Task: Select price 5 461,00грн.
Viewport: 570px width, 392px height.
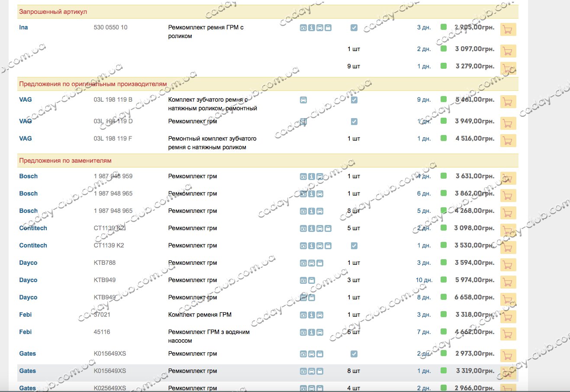Action: [x=475, y=100]
